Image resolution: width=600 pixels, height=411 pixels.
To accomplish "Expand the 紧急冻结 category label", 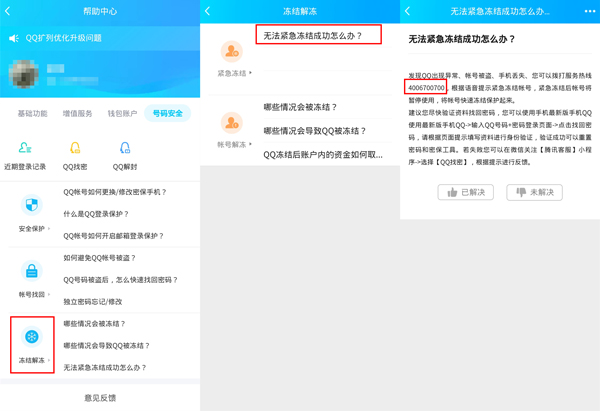I will [x=235, y=73].
